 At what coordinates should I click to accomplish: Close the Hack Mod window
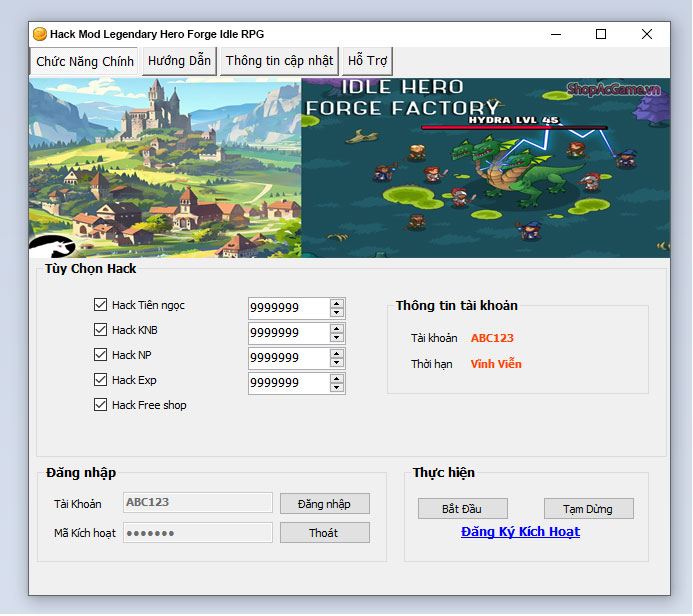[647, 34]
